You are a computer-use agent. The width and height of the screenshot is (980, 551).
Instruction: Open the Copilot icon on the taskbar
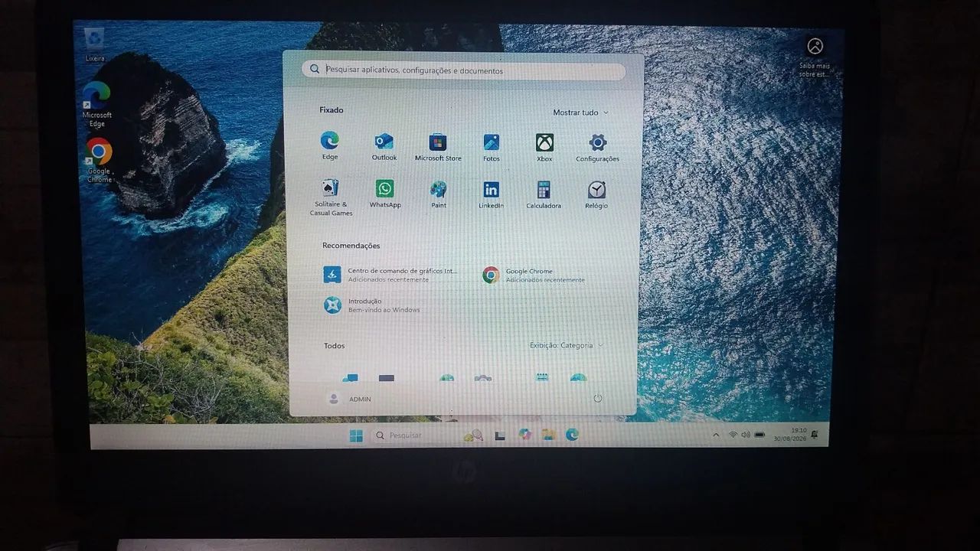click(x=524, y=435)
